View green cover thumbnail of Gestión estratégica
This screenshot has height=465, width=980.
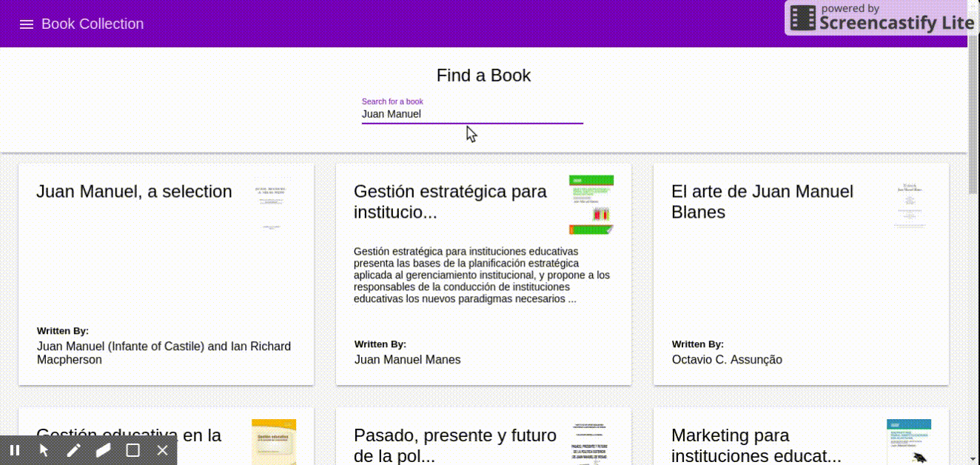click(591, 204)
